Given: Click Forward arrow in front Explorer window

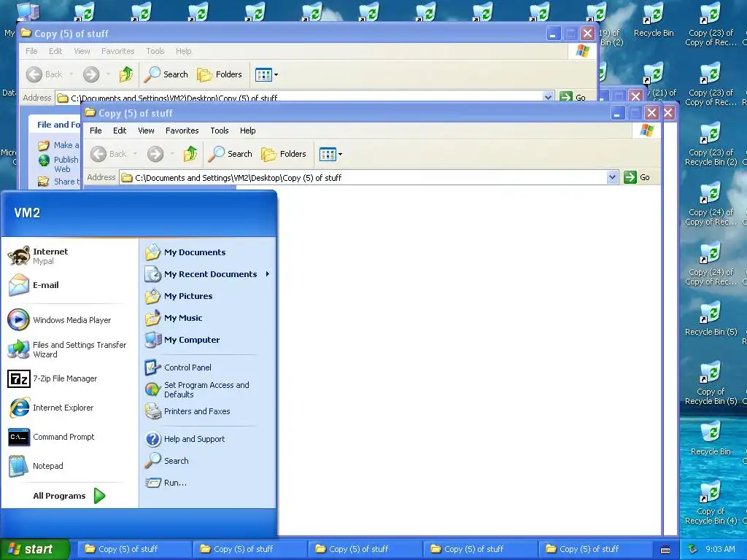Looking at the screenshot, I should coord(155,154).
